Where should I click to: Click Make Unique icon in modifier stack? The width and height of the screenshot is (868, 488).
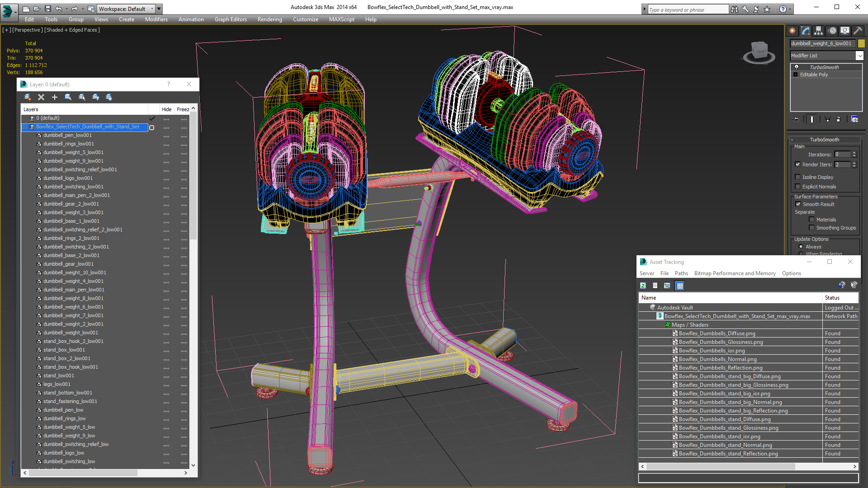pos(827,119)
